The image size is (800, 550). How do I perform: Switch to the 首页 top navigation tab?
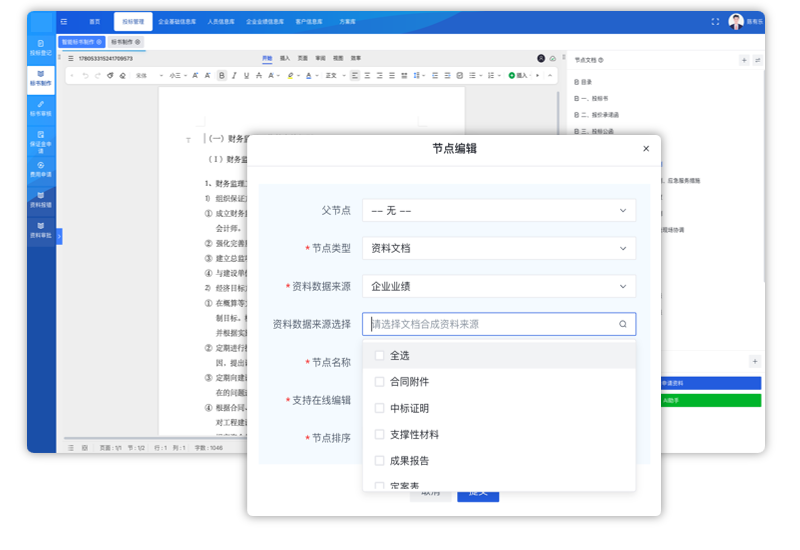click(95, 21)
